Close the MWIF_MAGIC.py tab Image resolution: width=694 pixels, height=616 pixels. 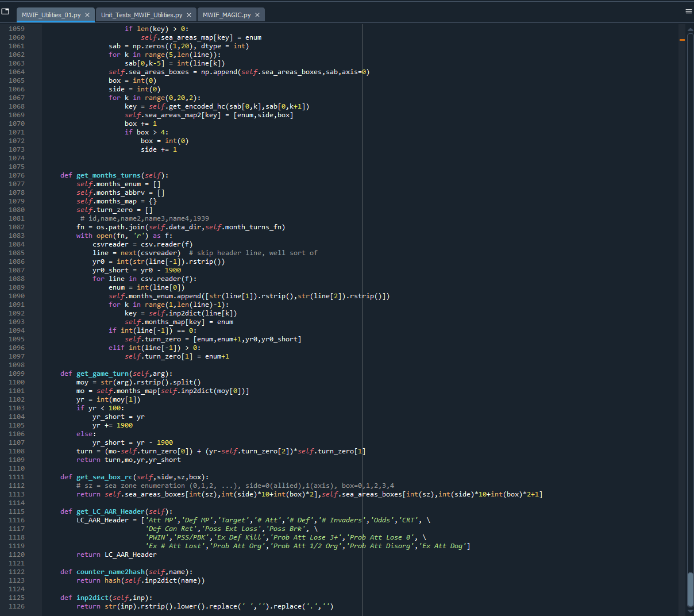pos(257,15)
